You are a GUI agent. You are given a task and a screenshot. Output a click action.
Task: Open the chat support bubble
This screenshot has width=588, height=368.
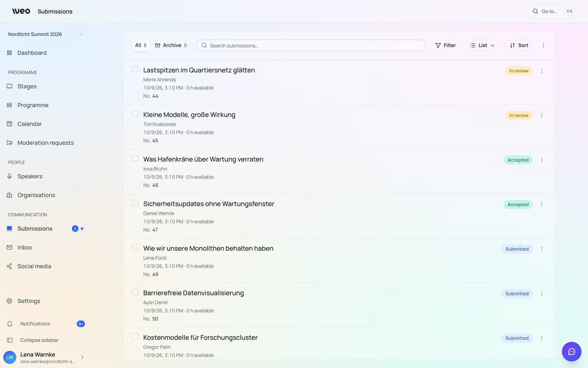coord(571,352)
